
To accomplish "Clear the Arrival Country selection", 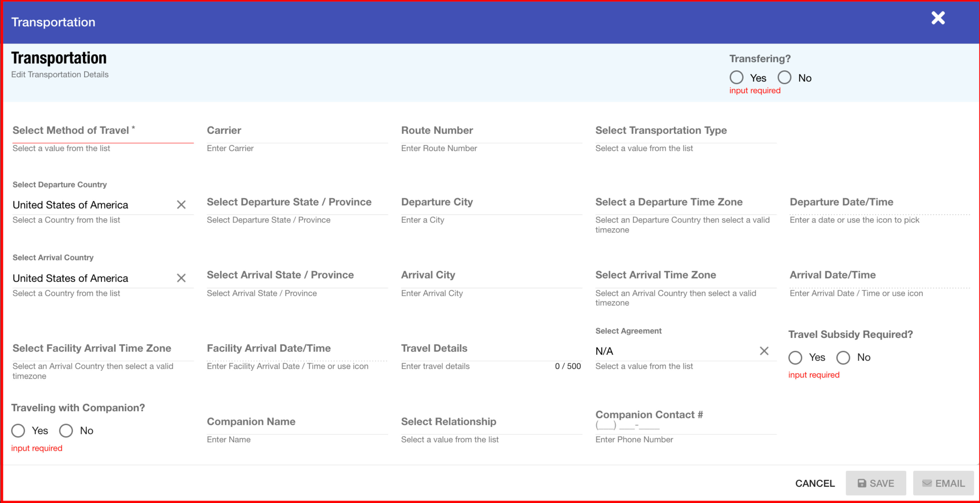I will (181, 278).
